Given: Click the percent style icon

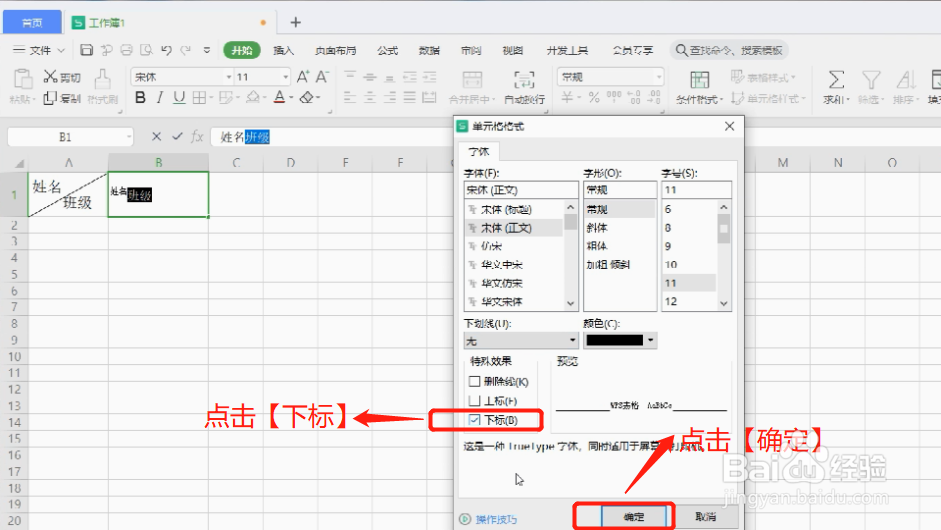Looking at the screenshot, I should pos(594,97).
